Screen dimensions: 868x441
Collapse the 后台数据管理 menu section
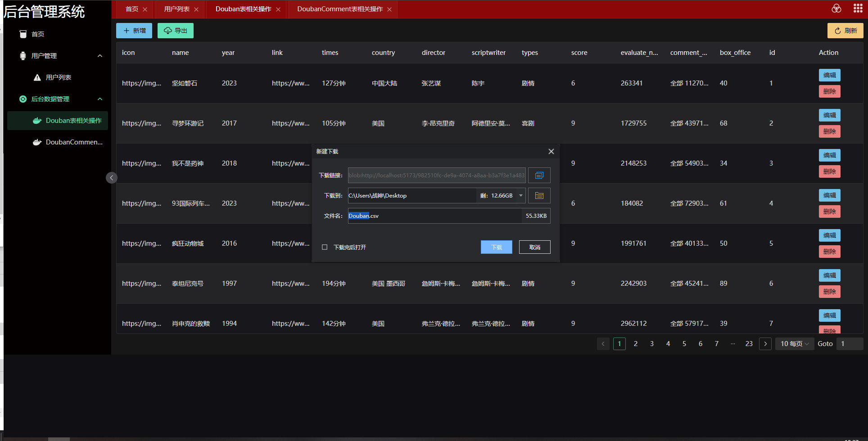(100, 99)
